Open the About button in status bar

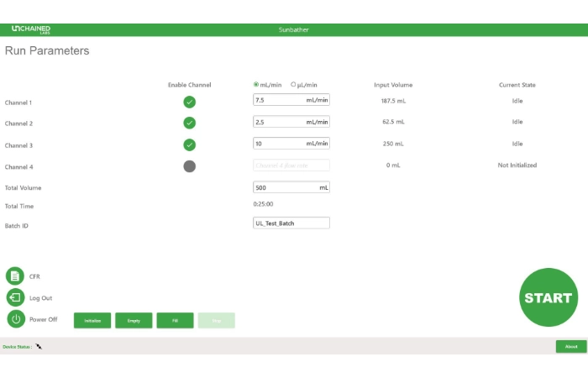click(570, 346)
